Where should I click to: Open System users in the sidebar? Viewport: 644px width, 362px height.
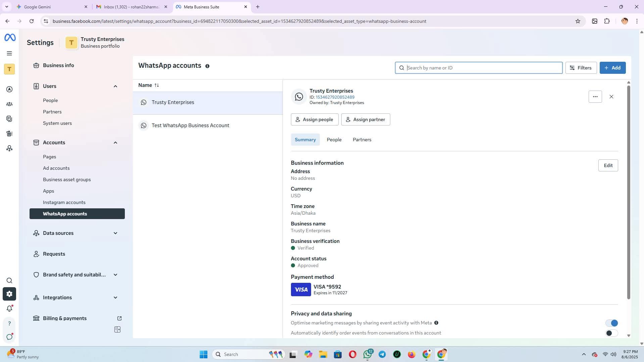coord(57,123)
